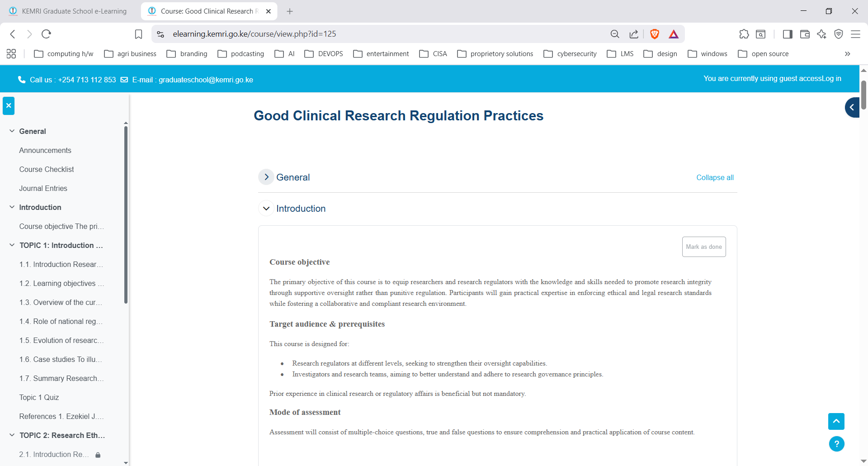The width and height of the screenshot is (868, 466).
Task: Hide the course index sidebar with the X
Action: point(8,105)
